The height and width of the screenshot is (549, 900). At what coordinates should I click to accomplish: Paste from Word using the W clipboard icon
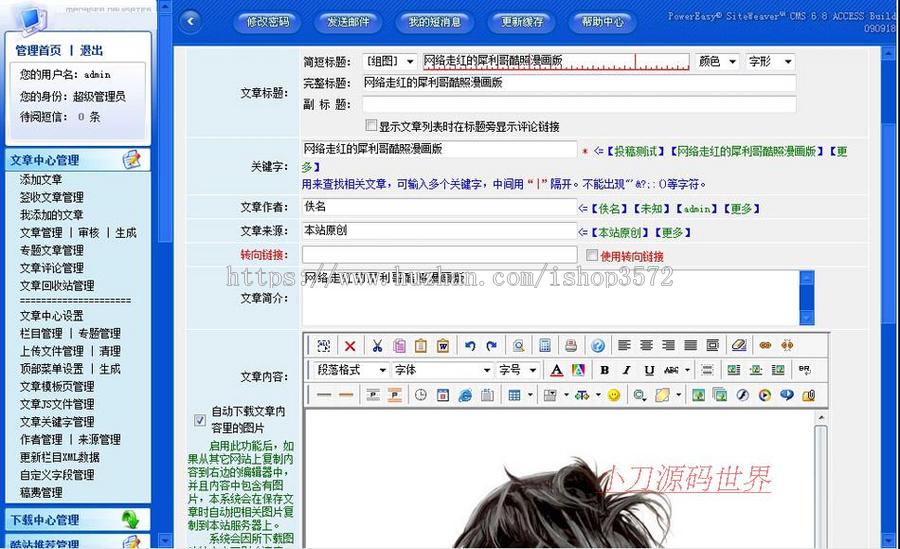tap(443, 346)
